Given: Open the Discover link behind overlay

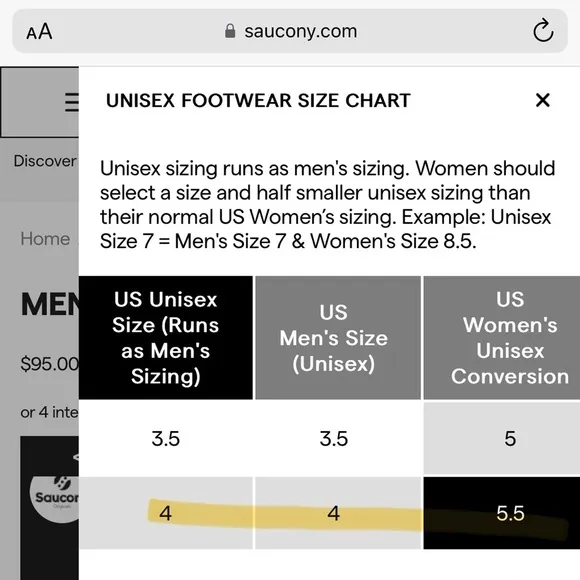Looking at the screenshot, I should click(45, 161).
